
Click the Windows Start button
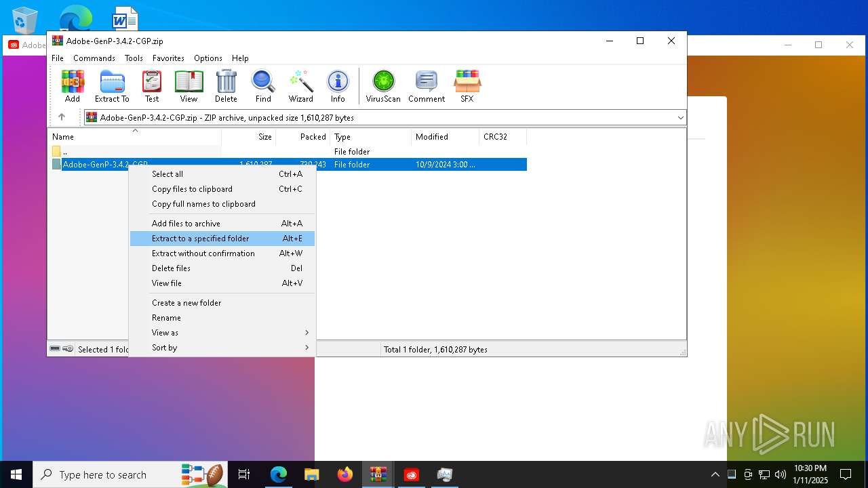(x=16, y=474)
